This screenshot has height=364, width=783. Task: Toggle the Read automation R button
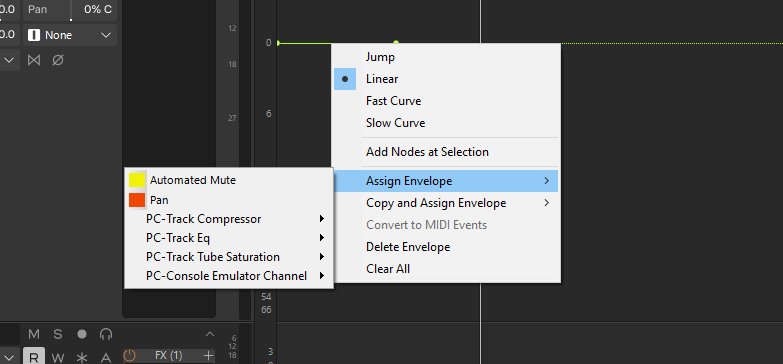tap(33, 357)
